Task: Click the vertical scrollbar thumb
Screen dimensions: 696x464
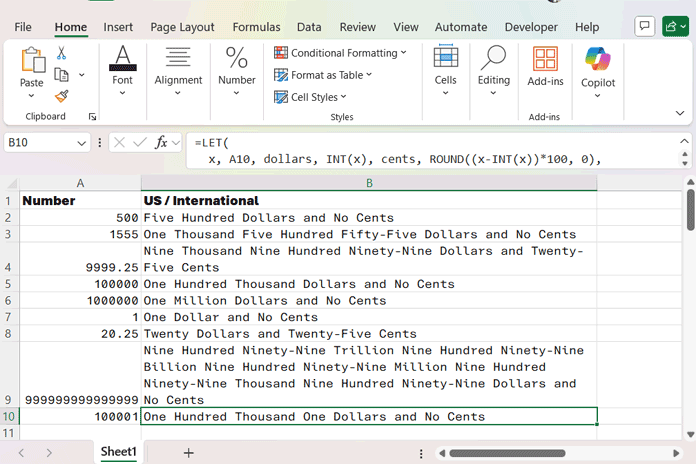Action: point(690,210)
